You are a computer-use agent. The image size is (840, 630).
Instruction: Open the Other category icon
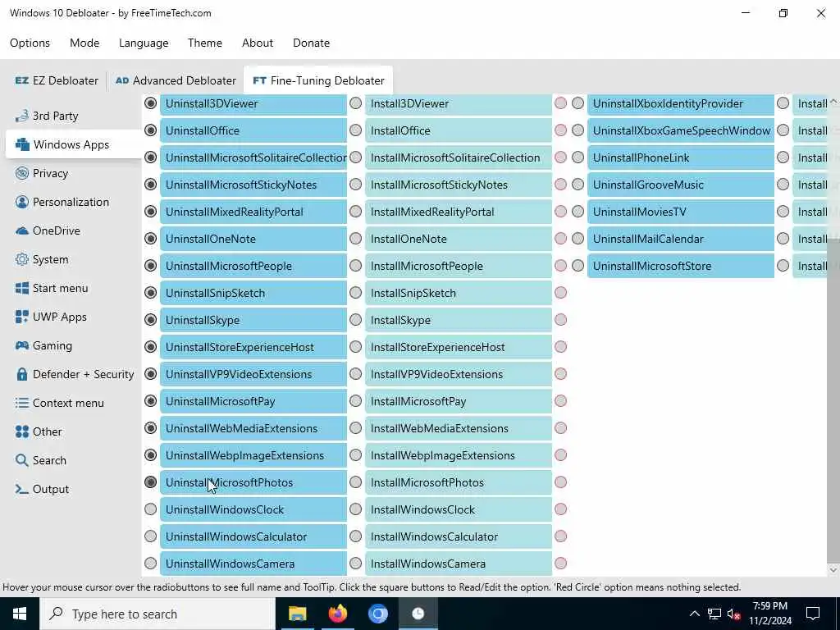tap(22, 431)
